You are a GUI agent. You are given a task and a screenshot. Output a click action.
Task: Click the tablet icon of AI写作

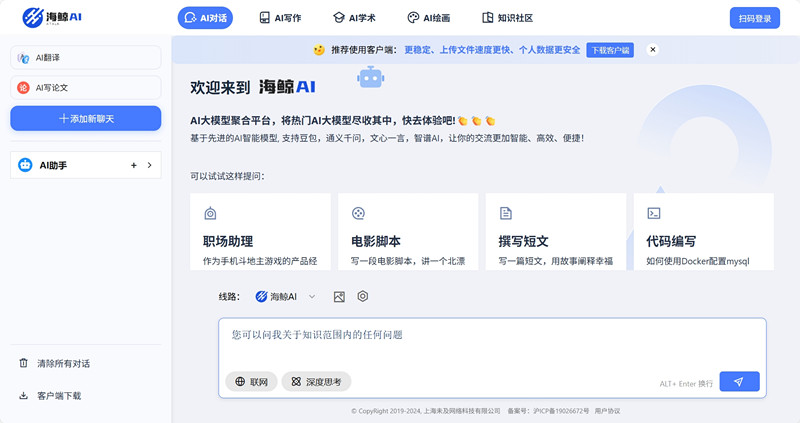coord(264,18)
